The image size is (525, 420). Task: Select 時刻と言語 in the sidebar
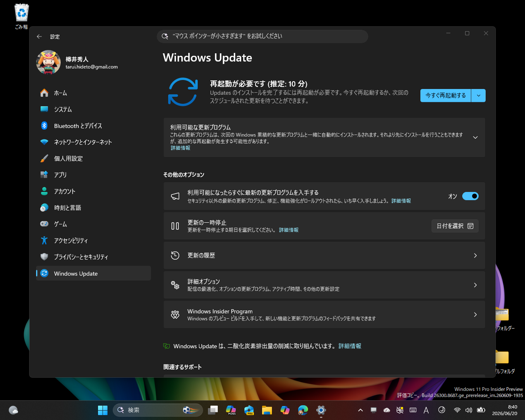pos(94,208)
